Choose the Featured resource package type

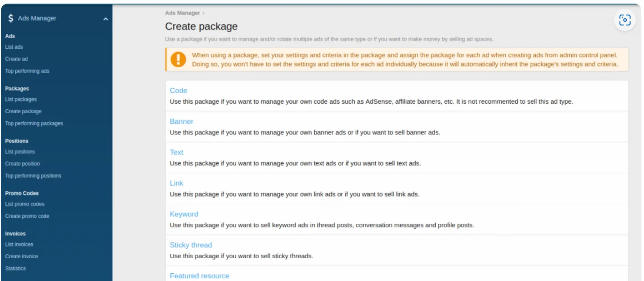click(x=199, y=276)
